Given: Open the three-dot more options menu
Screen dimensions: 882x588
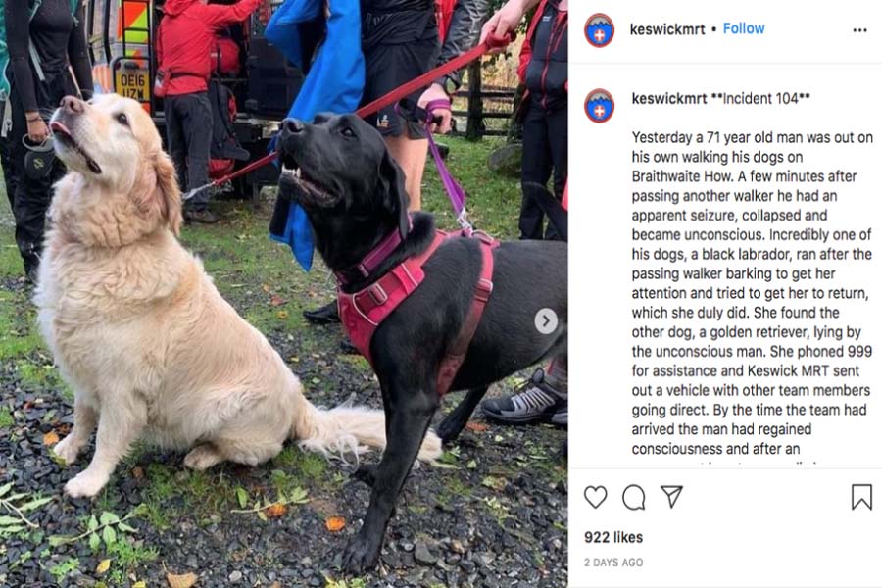Looking at the screenshot, I should tap(860, 30).
